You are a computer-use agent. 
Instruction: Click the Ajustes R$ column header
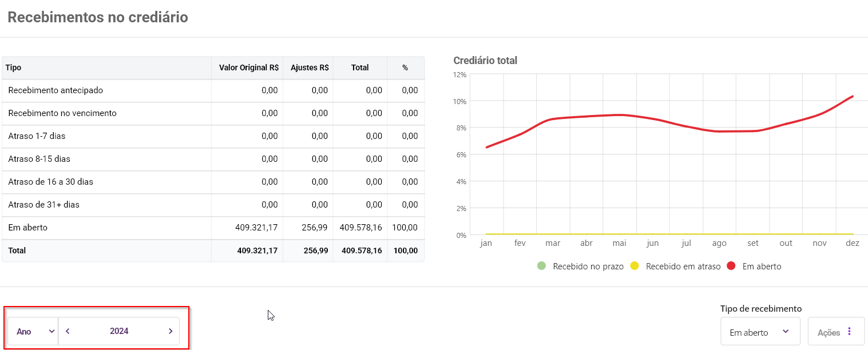click(309, 67)
